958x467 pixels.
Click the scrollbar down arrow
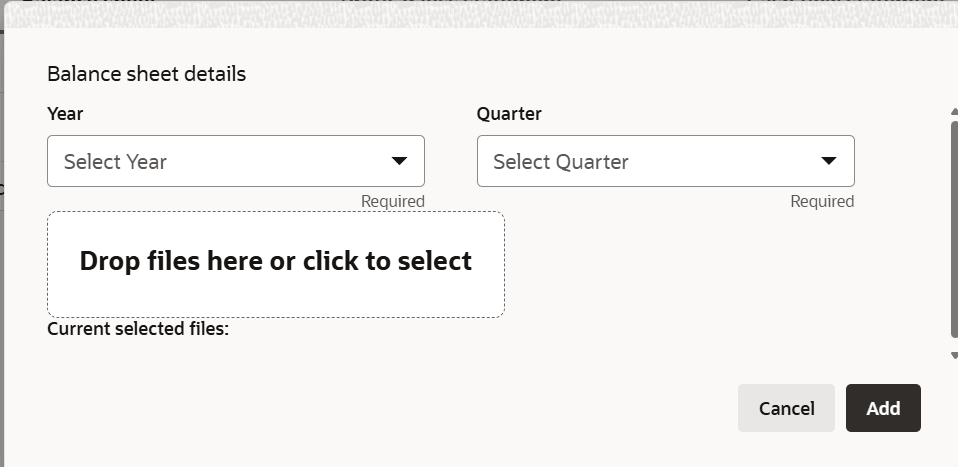click(953, 355)
